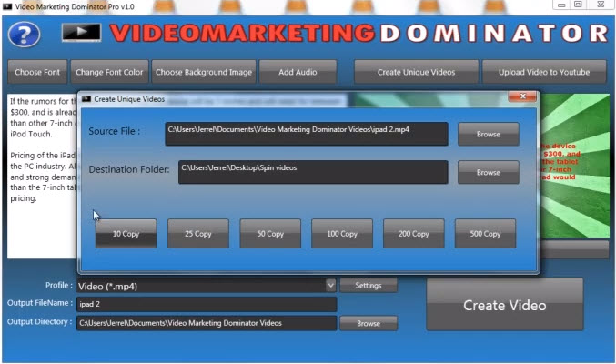Click the Output FileName field
The image size is (616, 364).
click(207, 304)
